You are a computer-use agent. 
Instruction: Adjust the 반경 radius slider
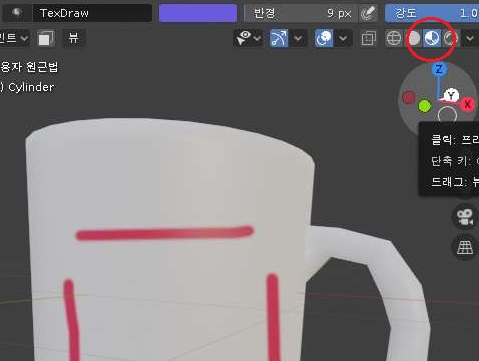301,13
